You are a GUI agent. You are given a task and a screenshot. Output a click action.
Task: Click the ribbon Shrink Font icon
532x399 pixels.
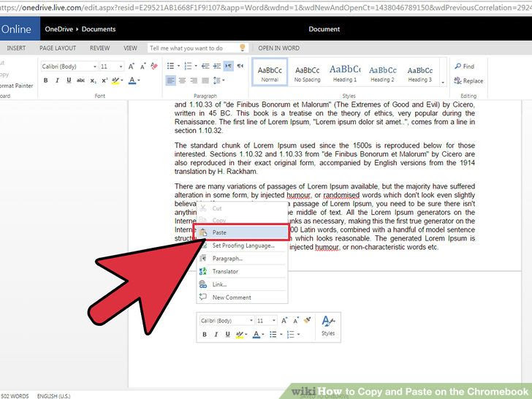tap(142, 66)
